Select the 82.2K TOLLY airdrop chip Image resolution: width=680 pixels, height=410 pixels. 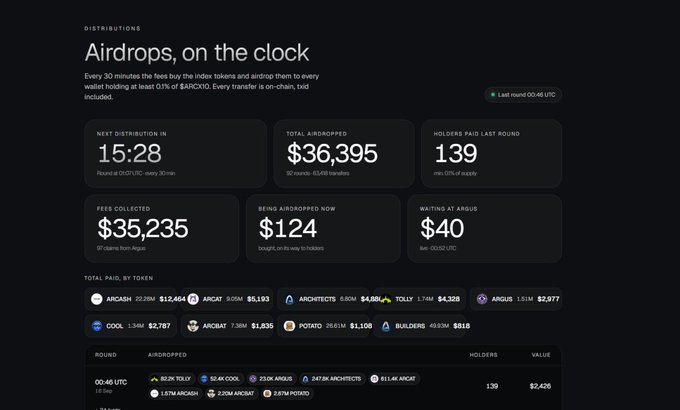click(x=171, y=379)
